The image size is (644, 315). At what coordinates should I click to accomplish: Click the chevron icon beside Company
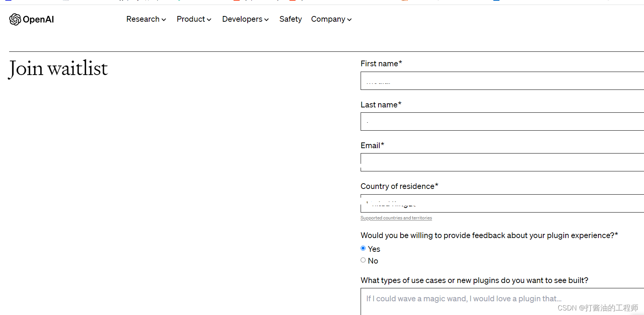349,19
